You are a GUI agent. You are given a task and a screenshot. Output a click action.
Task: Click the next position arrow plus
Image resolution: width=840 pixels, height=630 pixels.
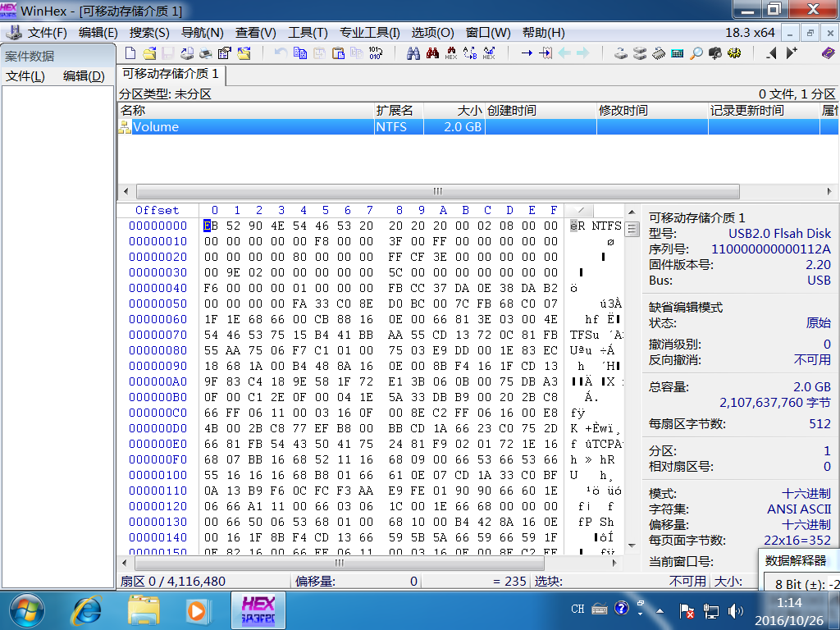tap(792, 52)
